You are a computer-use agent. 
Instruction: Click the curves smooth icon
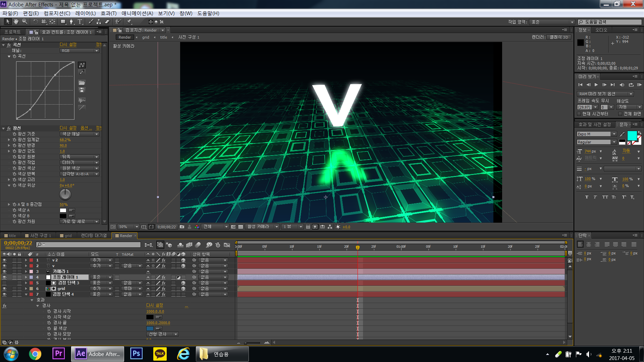pos(82,100)
